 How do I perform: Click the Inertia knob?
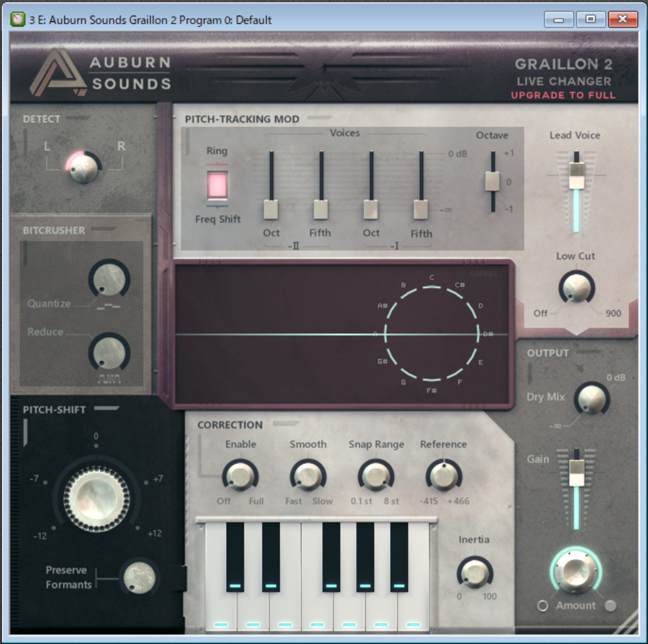click(475, 574)
